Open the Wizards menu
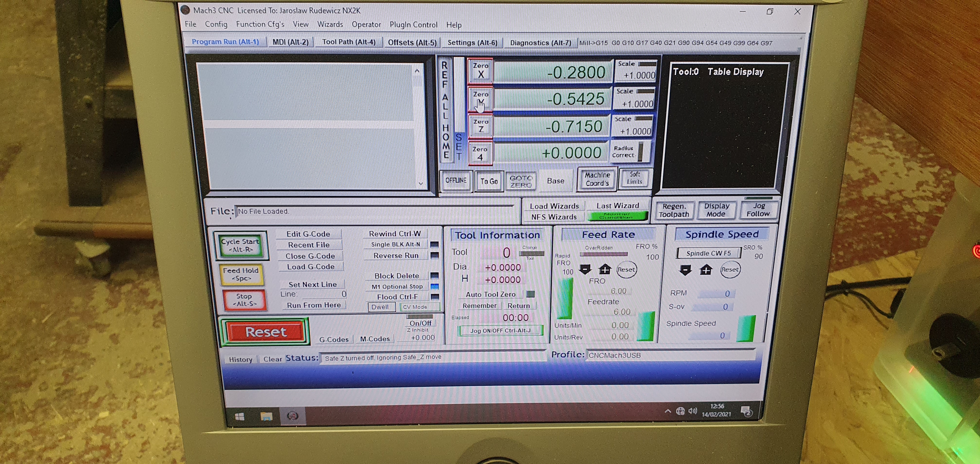Image resolution: width=980 pixels, height=464 pixels. click(x=330, y=24)
